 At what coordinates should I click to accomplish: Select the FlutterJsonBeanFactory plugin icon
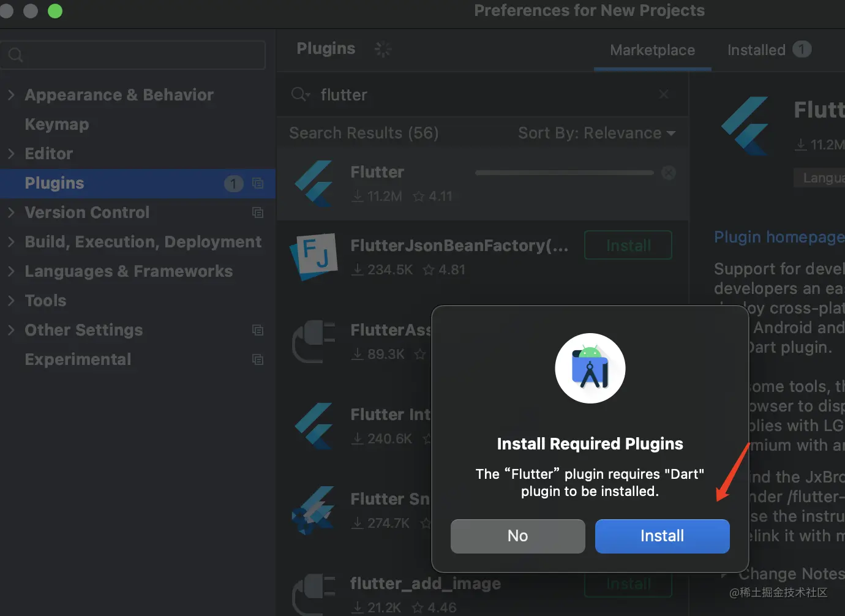[314, 256]
